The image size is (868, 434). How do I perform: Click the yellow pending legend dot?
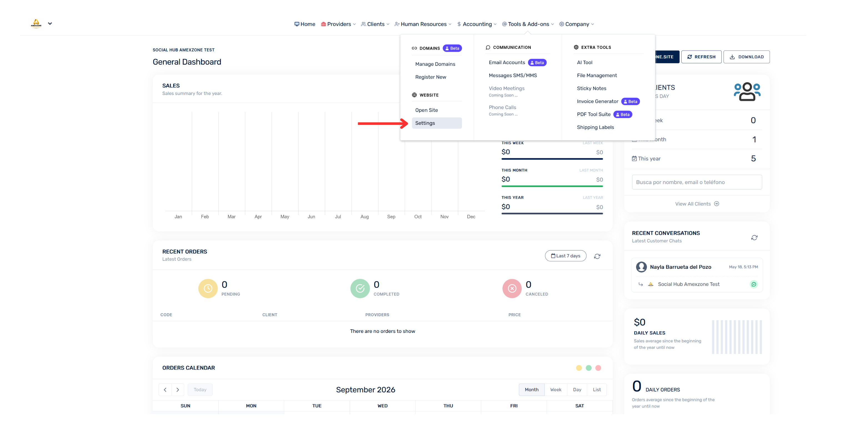[579, 368]
